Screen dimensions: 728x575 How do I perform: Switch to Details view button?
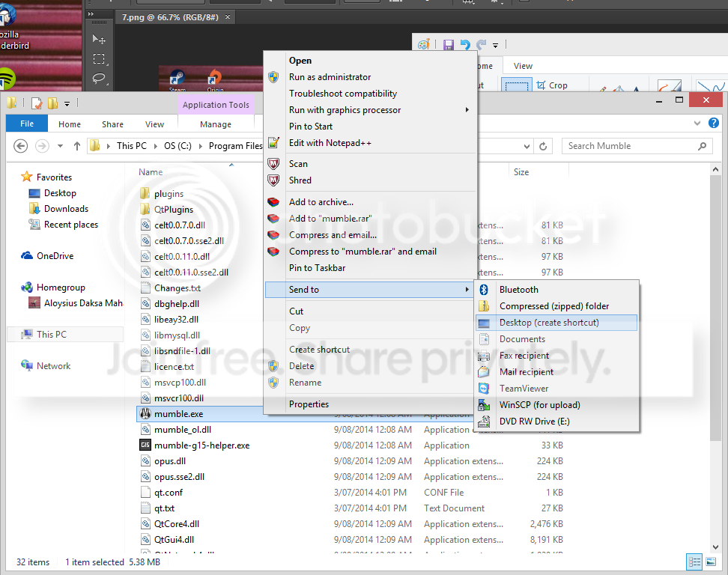tap(694, 562)
